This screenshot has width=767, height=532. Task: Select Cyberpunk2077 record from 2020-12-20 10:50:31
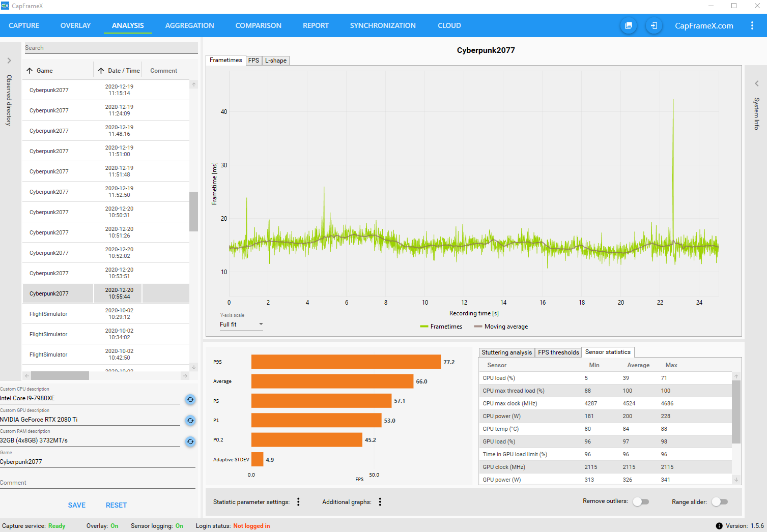[x=106, y=212]
